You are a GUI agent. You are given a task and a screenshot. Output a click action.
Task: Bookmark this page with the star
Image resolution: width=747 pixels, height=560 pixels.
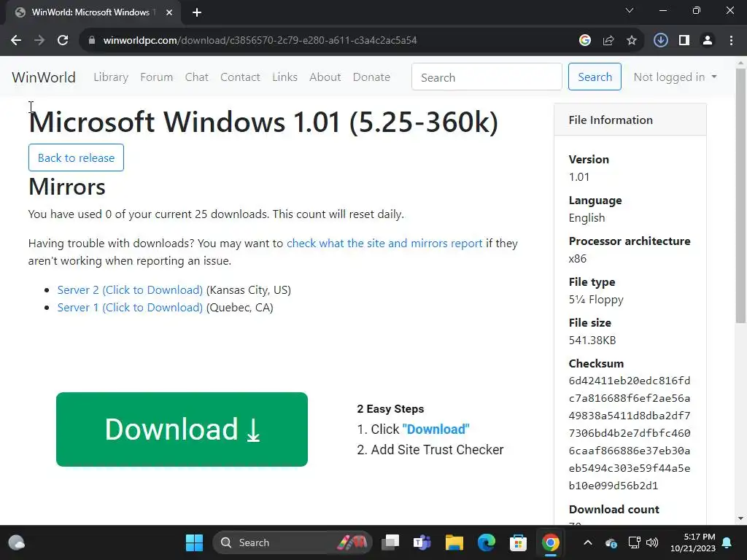point(632,41)
